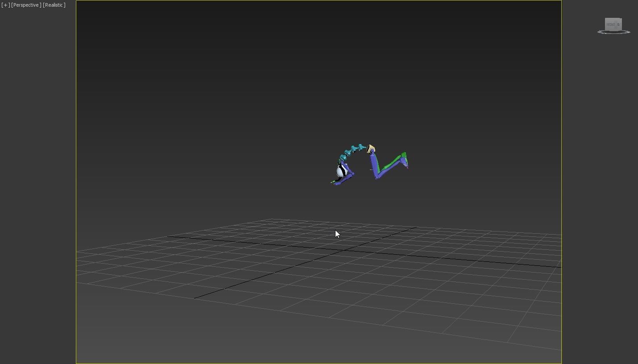Viewport: 638px width, 364px height.
Task: Click the ViewCube Front face
Action: coord(612,25)
